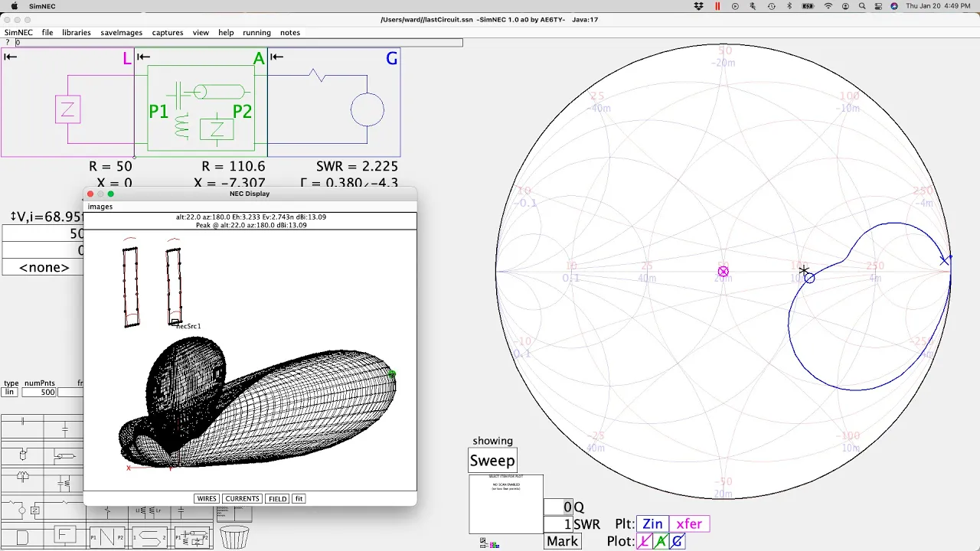Open the file menu
This screenshot has height=551, width=980.
coord(47,33)
